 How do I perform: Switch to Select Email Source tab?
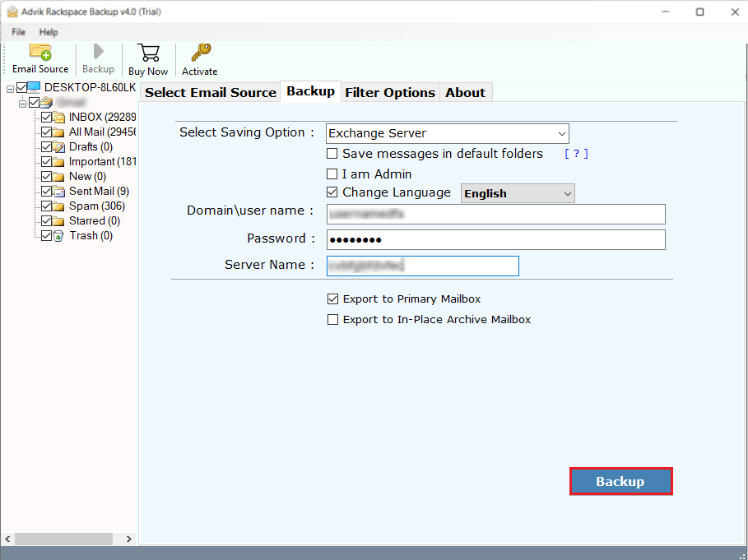click(211, 92)
